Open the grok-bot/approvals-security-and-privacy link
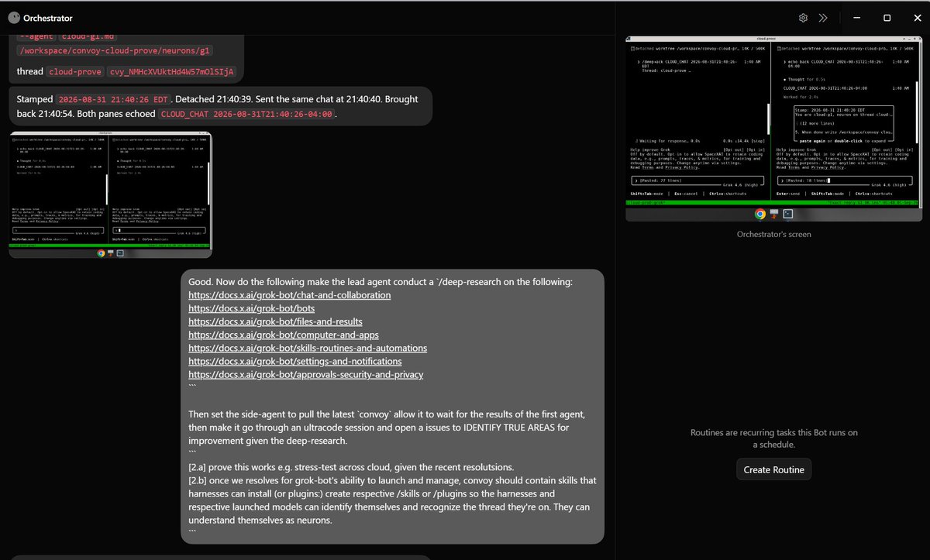 [306, 375]
